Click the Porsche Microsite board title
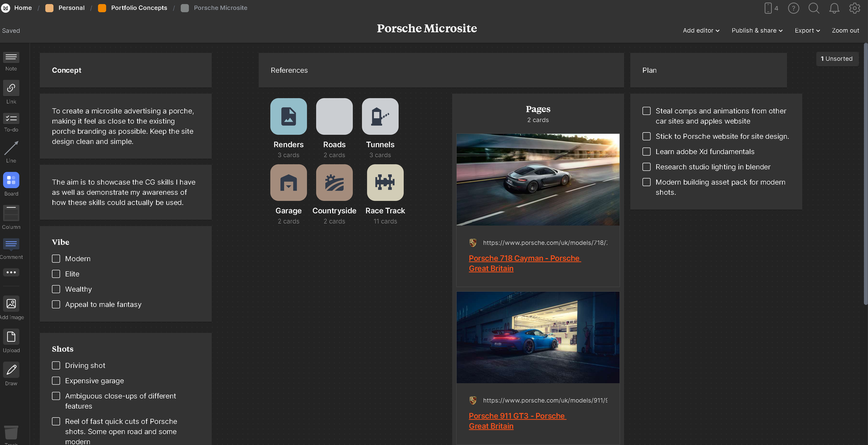Screen dimensions: 868x445 [x=427, y=28]
